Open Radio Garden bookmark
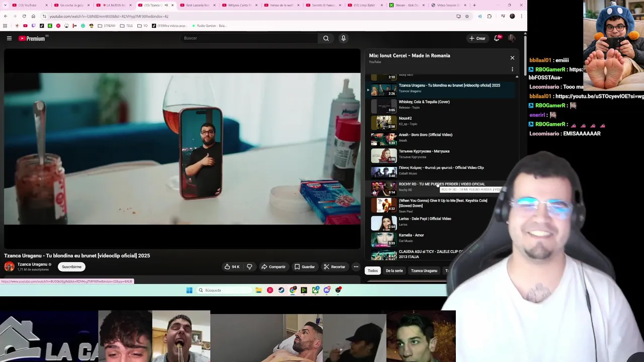Viewport: 644px width, 362px height. [209, 26]
